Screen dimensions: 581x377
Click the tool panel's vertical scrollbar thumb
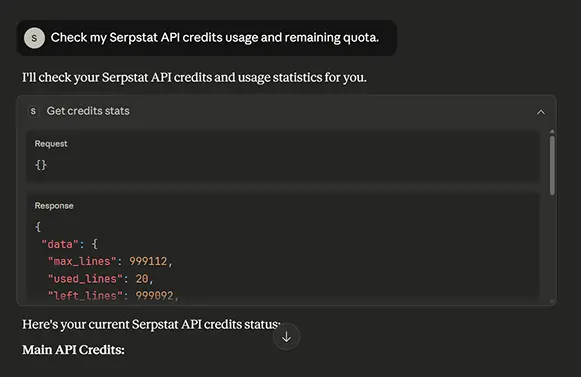point(552,165)
